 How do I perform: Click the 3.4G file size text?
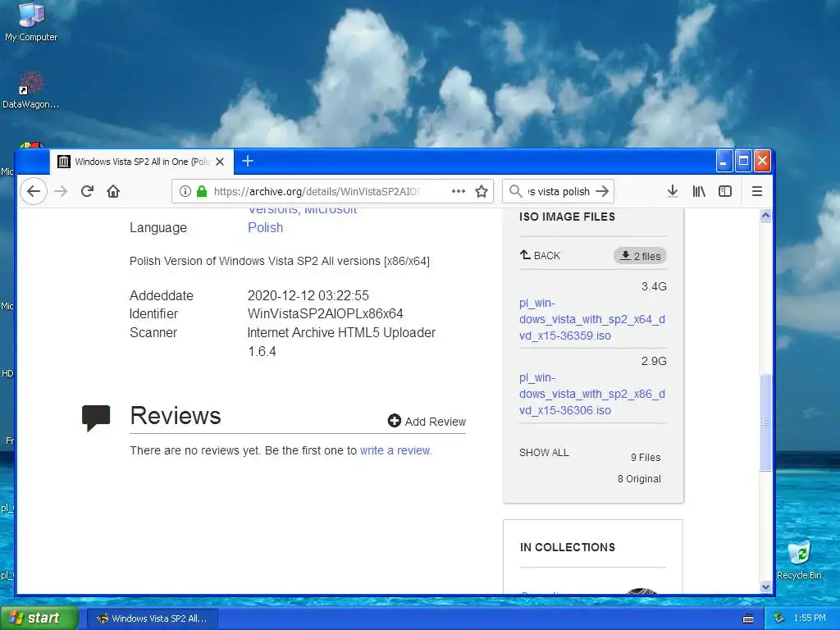654,286
